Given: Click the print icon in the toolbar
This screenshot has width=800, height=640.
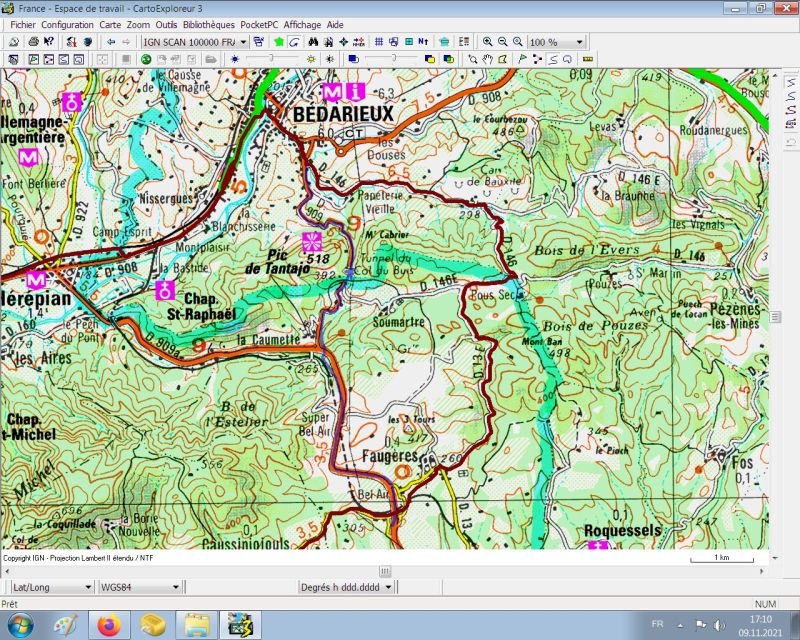Looking at the screenshot, I should point(33,42).
